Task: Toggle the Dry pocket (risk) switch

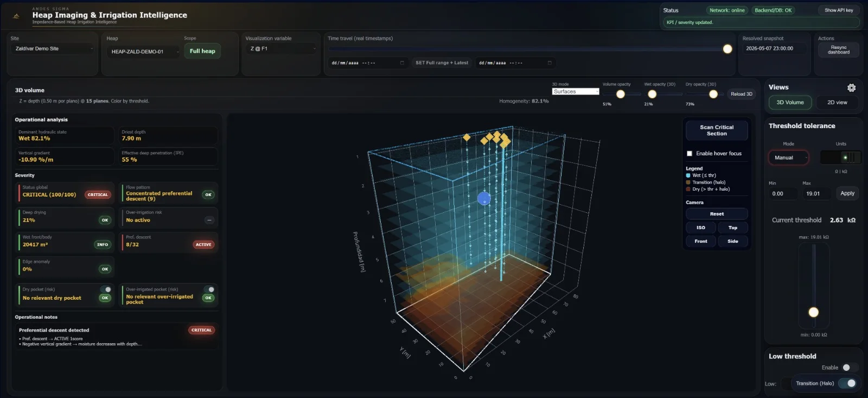Action: 106,289
